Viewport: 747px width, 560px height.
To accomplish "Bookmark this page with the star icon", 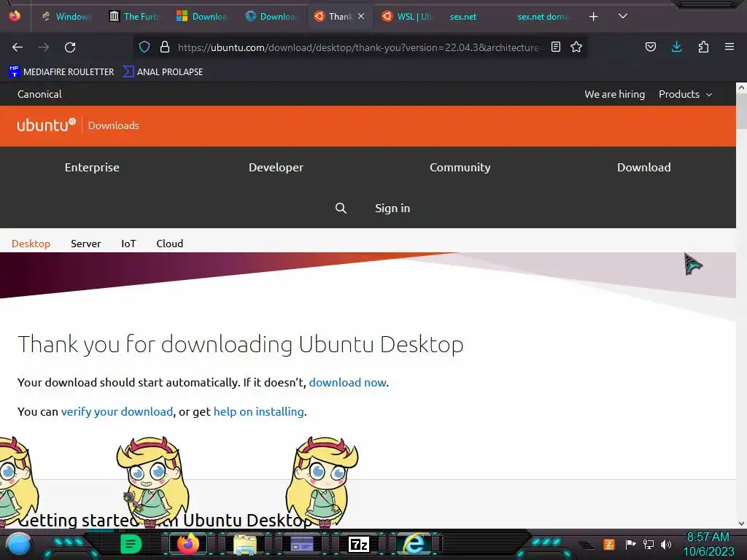I will point(576,47).
